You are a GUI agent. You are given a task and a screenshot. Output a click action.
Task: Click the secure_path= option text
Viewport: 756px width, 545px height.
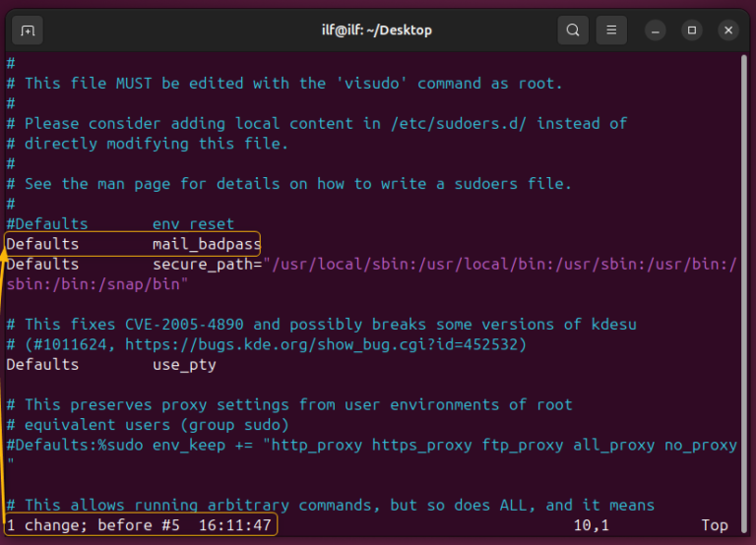(208, 264)
